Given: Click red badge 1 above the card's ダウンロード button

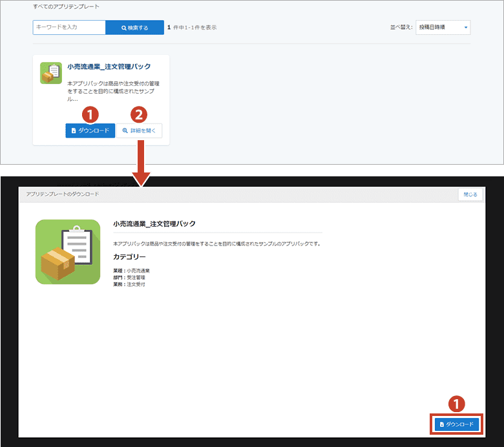Looking at the screenshot, I should point(91,114).
